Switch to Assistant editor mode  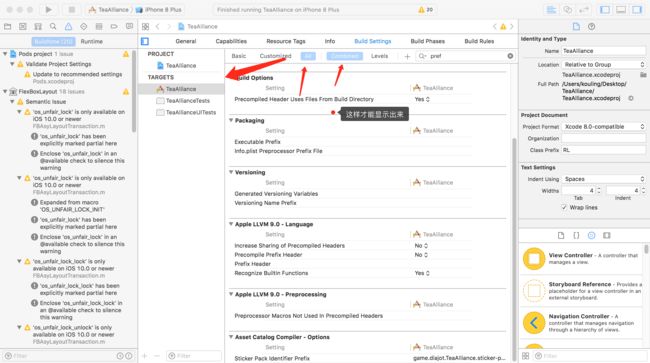tap(568, 10)
